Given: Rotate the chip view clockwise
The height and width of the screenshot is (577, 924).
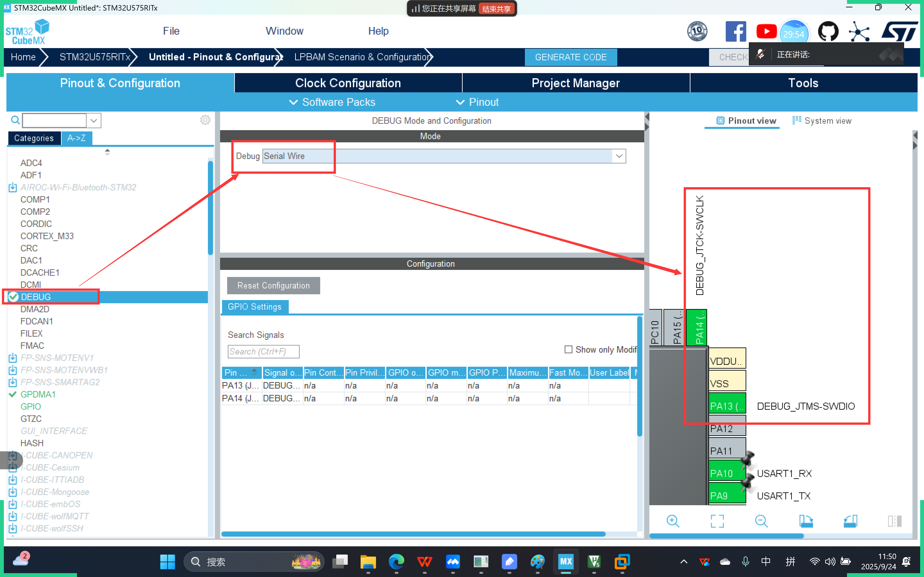Looking at the screenshot, I should [x=806, y=521].
